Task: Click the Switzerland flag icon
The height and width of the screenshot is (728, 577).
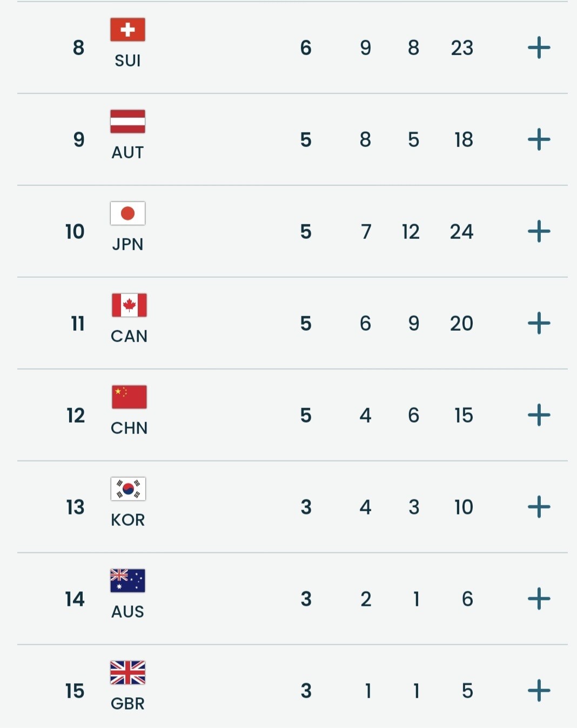Action: [x=128, y=30]
